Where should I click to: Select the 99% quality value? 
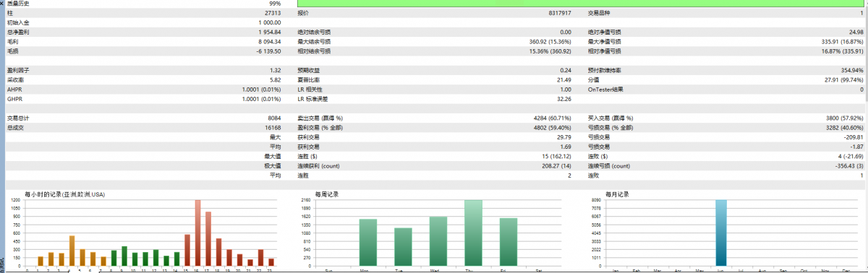tap(275, 4)
